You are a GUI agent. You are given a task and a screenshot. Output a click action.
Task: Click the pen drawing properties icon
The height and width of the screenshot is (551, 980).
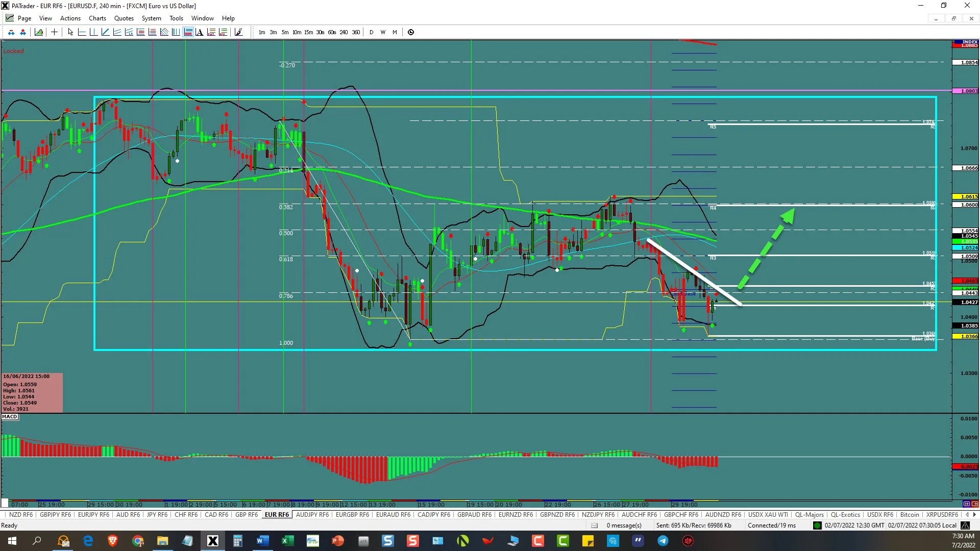(x=238, y=32)
